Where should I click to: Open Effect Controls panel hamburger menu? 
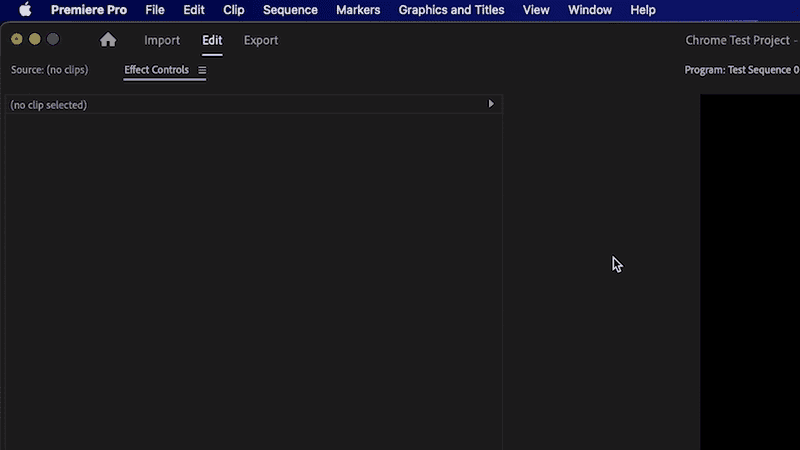coord(202,70)
